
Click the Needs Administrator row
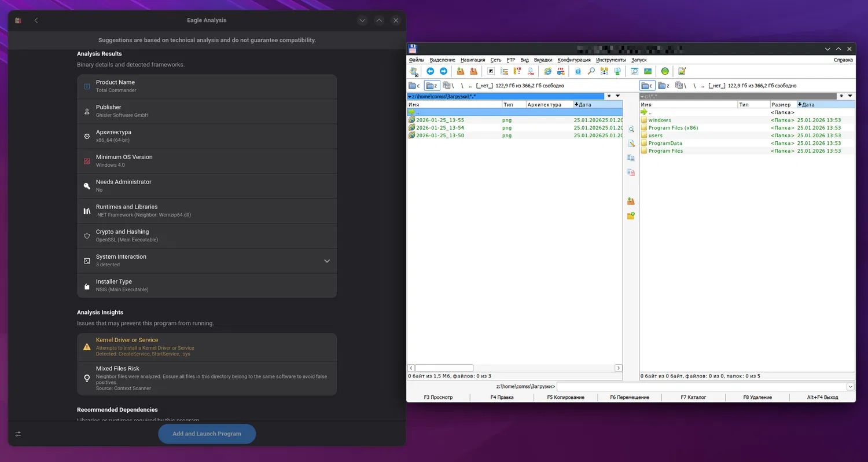207,186
